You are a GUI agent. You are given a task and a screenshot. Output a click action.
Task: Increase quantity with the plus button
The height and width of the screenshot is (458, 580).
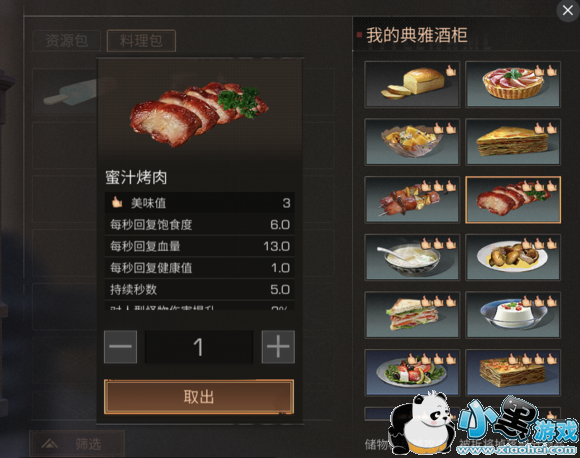tap(278, 347)
